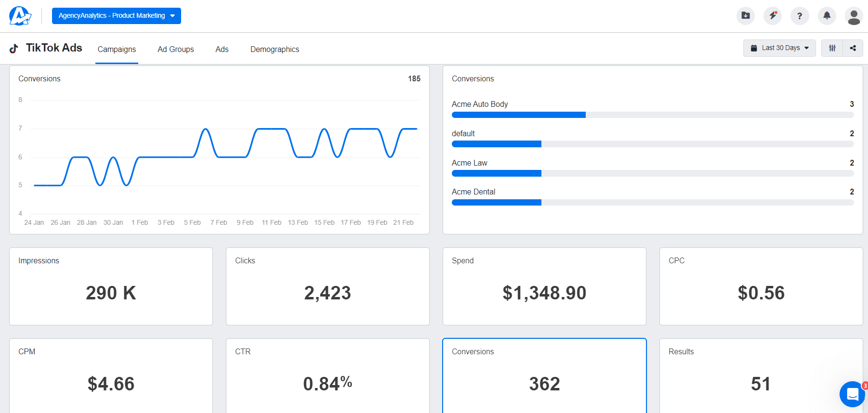This screenshot has width=868, height=413.
Task: Switch to the Ad Groups tab
Action: (x=175, y=49)
